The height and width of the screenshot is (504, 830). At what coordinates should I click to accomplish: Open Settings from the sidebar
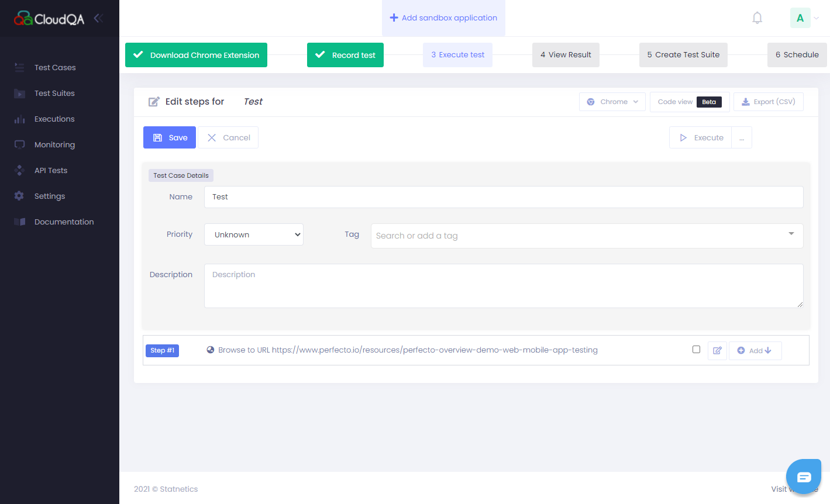tap(50, 196)
